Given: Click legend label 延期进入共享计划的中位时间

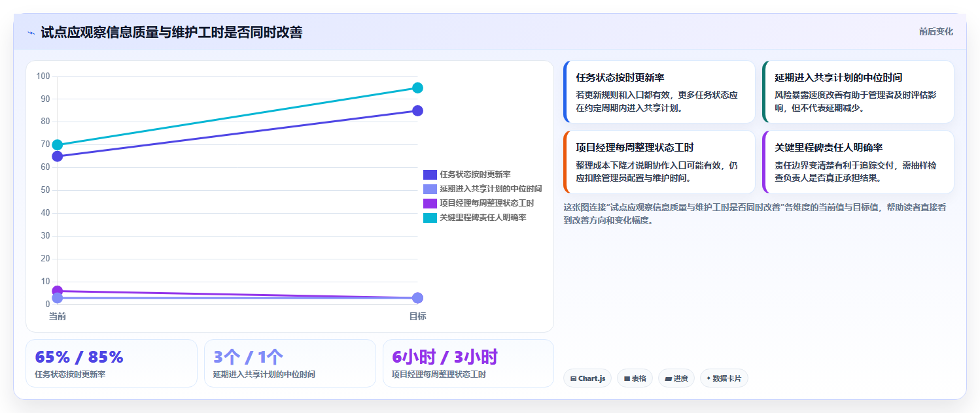Looking at the screenshot, I should tap(491, 189).
